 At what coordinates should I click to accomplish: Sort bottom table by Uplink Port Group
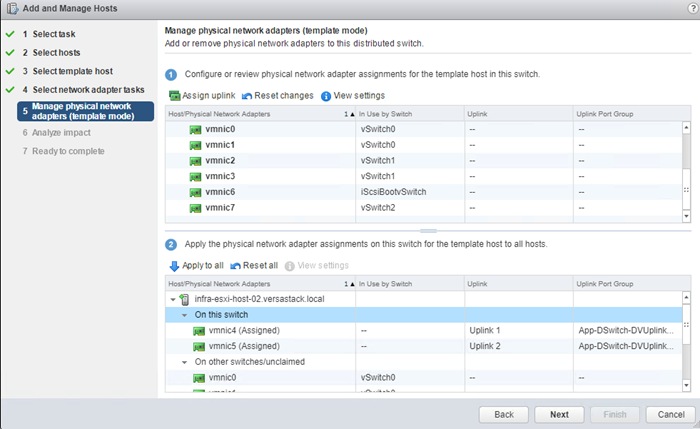pos(632,284)
